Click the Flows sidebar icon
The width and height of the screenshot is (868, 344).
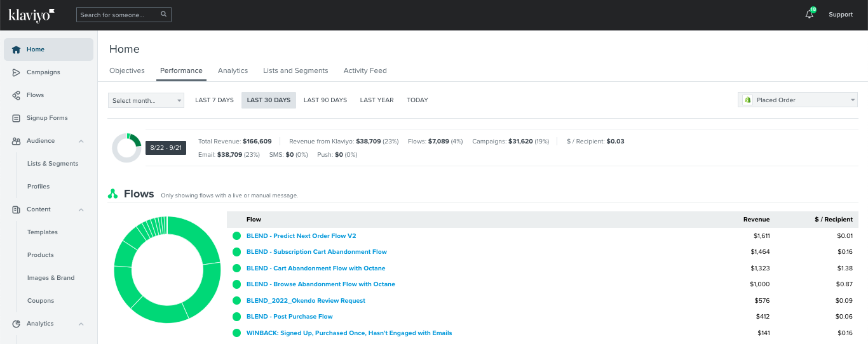(16, 95)
